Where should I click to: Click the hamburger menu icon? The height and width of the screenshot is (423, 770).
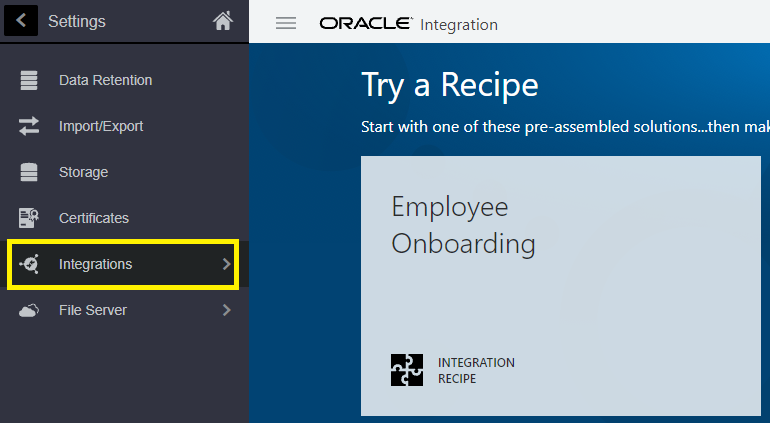pos(286,23)
